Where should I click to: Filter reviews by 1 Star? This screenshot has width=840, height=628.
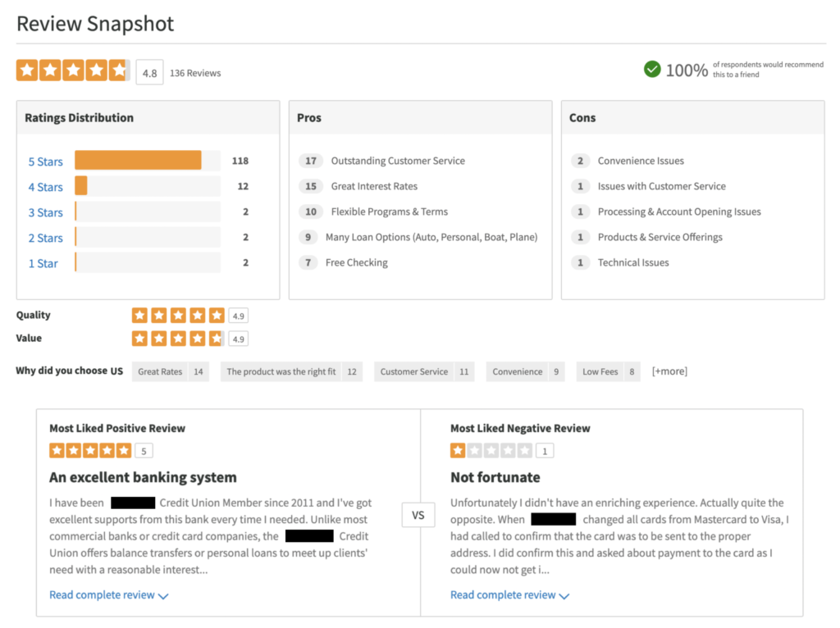[x=43, y=263]
